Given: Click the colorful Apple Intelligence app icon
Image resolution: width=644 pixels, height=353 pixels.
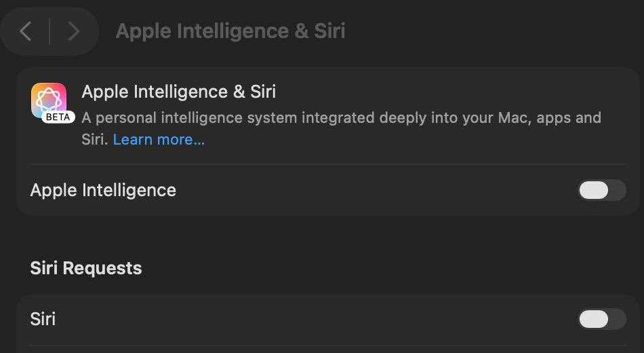Looking at the screenshot, I should tap(49, 99).
